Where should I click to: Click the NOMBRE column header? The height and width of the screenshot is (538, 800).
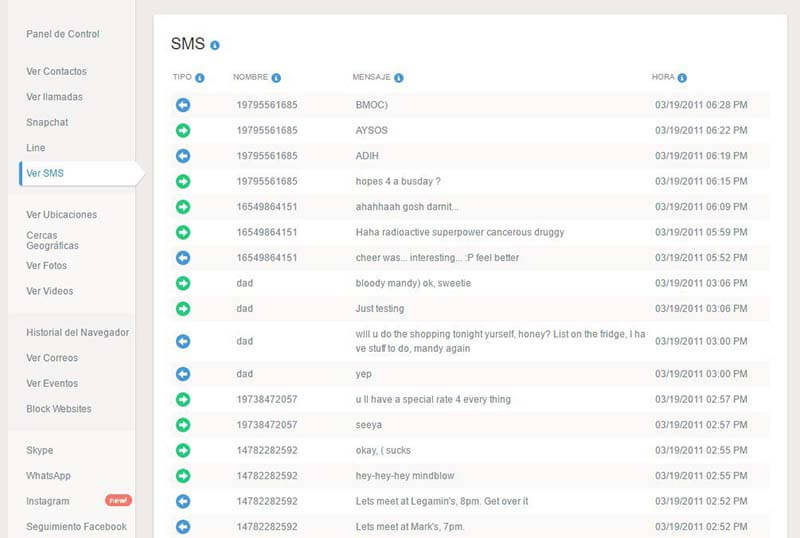pyautogui.click(x=251, y=77)
